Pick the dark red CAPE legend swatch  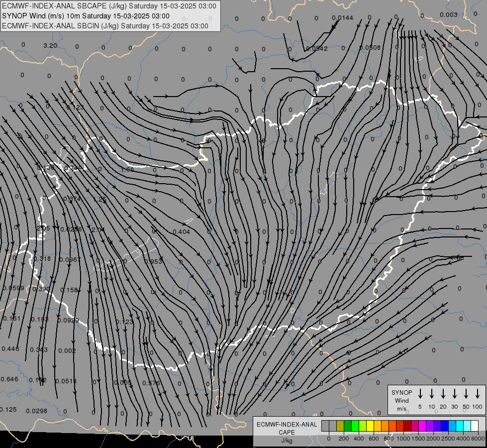point(407,426)
